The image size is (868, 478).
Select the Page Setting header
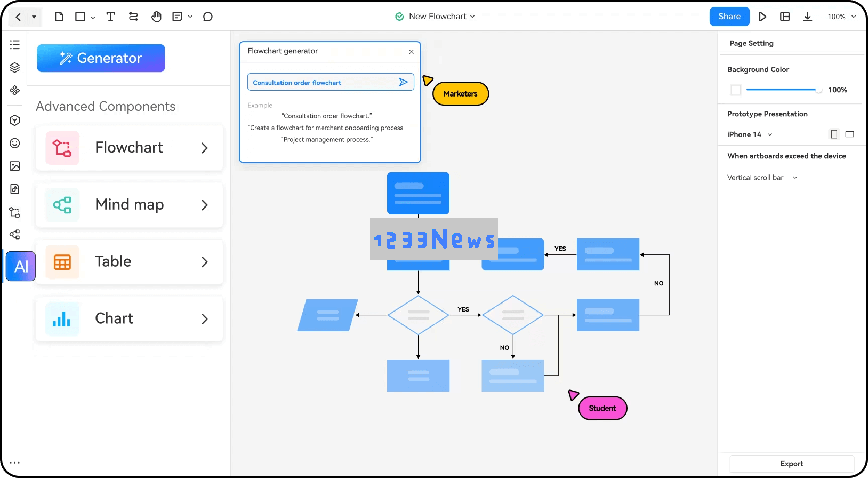point(751,43)
